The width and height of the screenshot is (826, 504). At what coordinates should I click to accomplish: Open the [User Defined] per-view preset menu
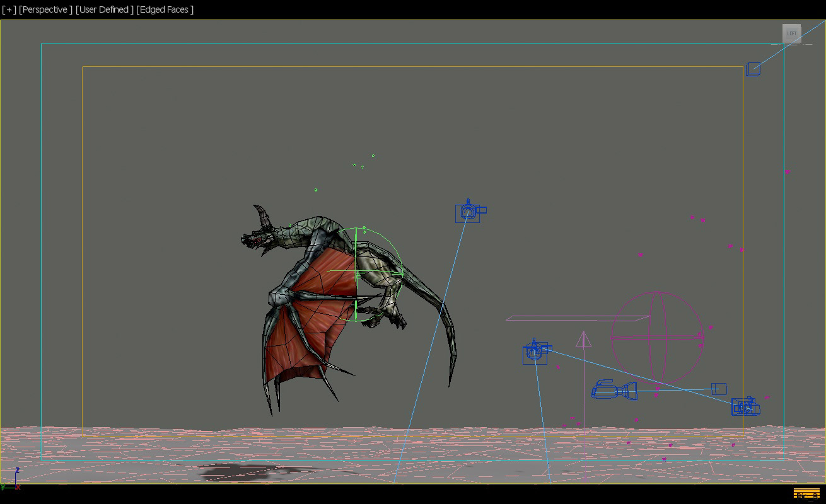[x=105, y=9]
